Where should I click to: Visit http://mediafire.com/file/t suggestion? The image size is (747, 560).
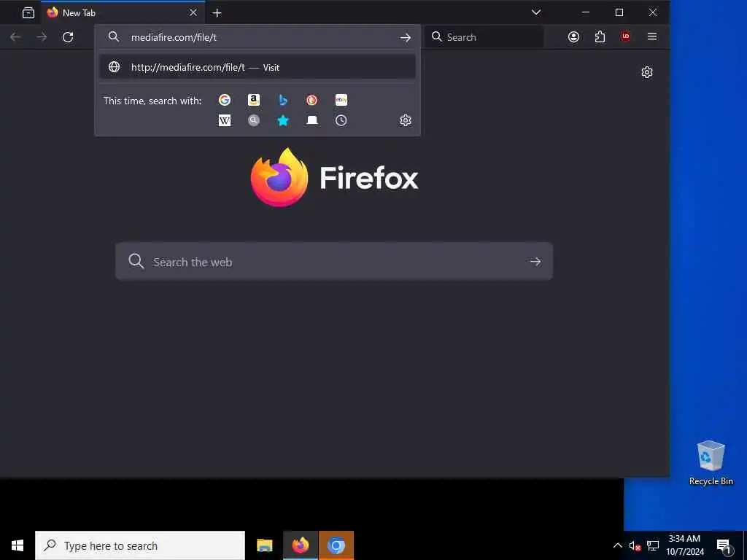(258, 67)
